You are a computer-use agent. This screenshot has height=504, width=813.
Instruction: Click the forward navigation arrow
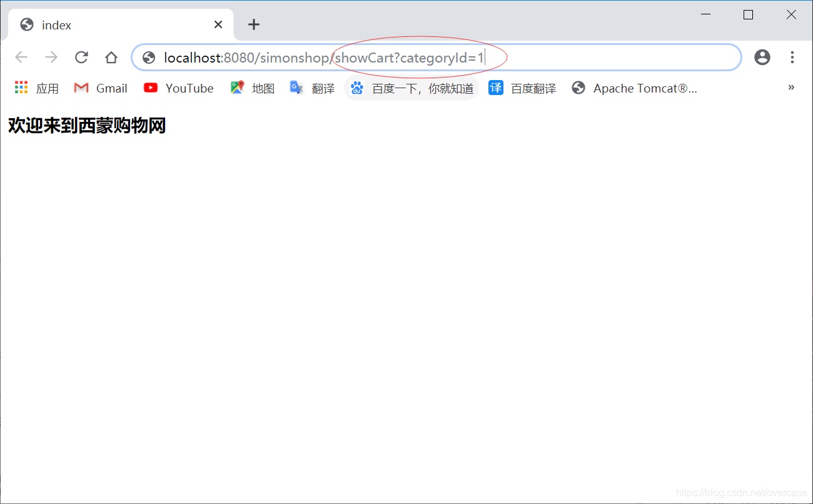click(x=51, y=58)
